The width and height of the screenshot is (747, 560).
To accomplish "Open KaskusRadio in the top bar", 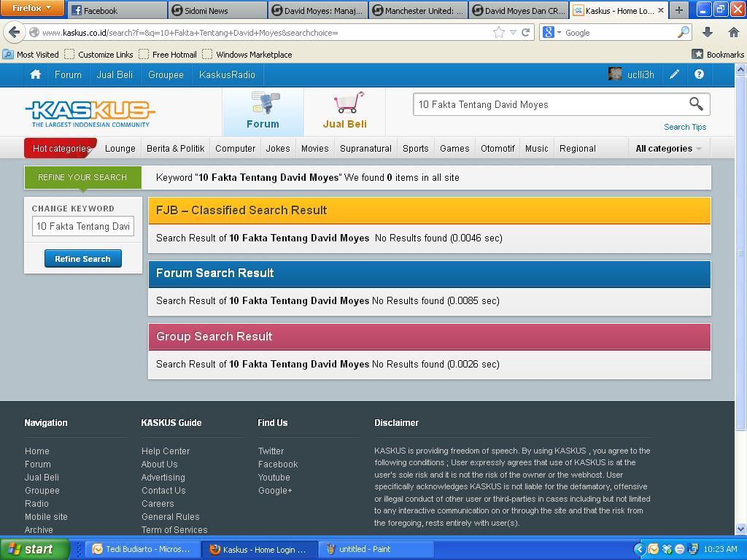I will (x=228, y=75).
